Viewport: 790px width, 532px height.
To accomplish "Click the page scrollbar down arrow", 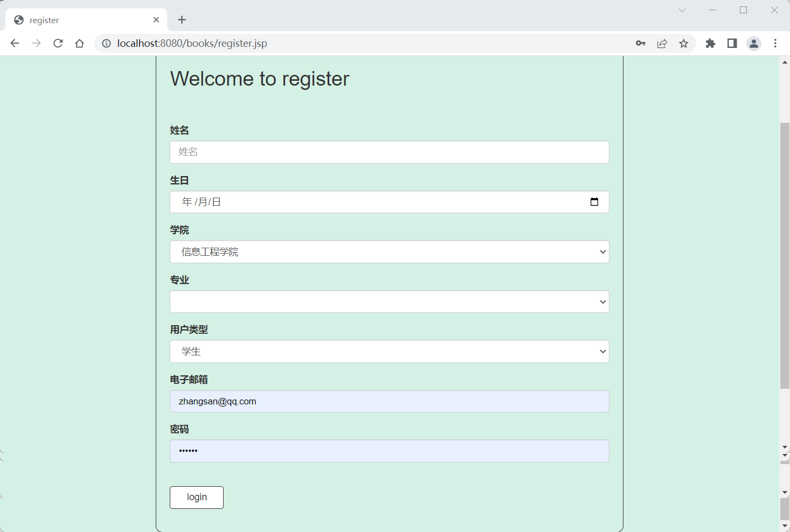I will click(785, 526).
